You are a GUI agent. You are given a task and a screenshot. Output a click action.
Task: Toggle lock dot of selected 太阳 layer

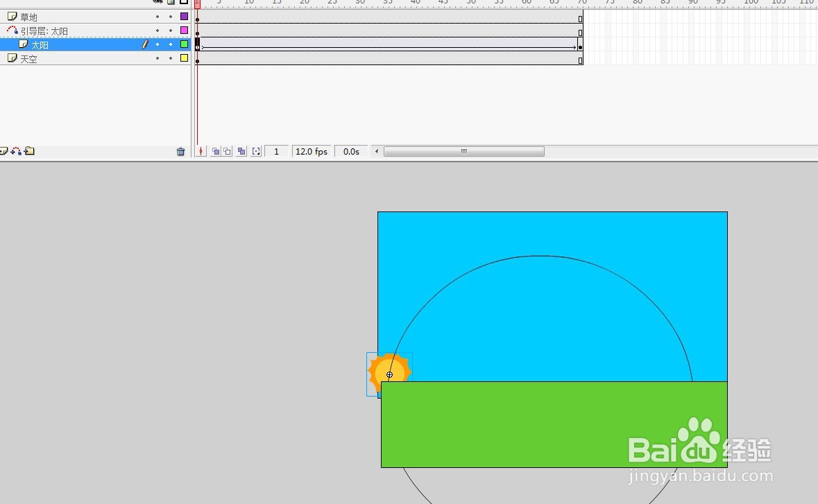(171, 44)
